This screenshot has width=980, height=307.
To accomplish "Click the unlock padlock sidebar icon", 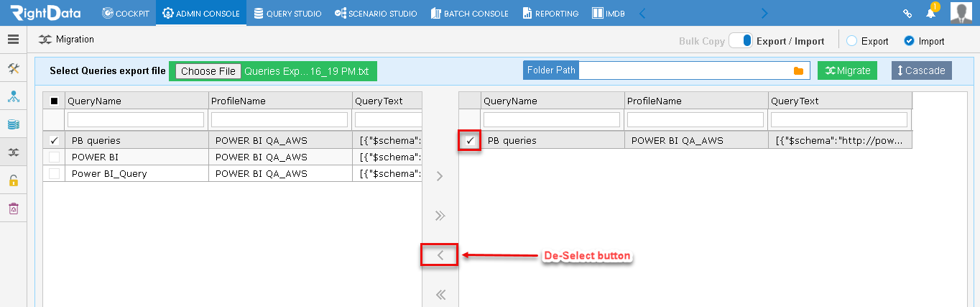I will 13,180.
